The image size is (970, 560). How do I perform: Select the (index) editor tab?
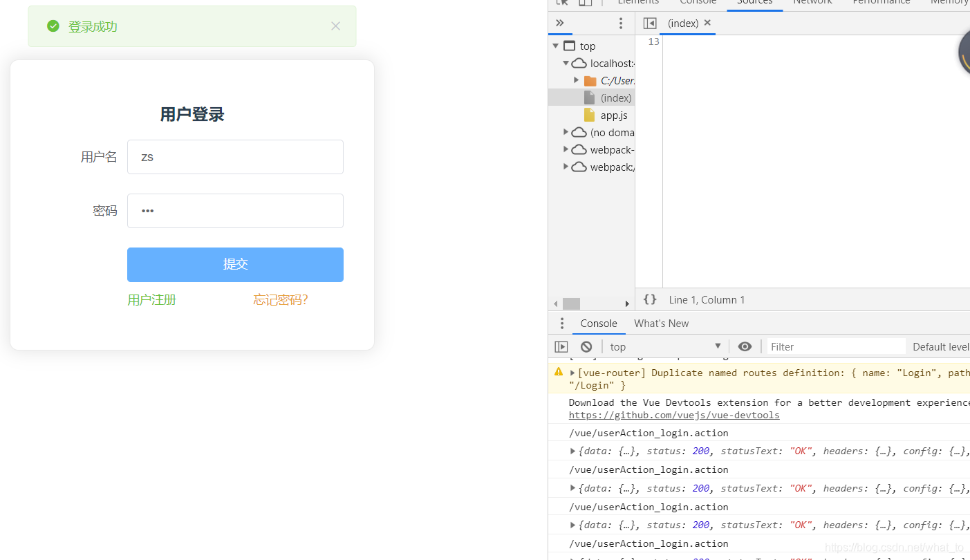pyautogui.click(x=683, y=23)
